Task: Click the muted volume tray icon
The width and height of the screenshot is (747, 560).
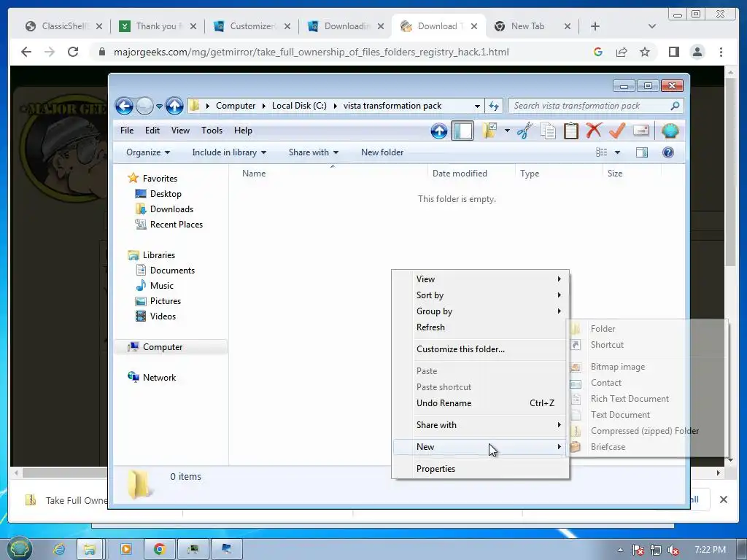Action: (x=673, y=550)
